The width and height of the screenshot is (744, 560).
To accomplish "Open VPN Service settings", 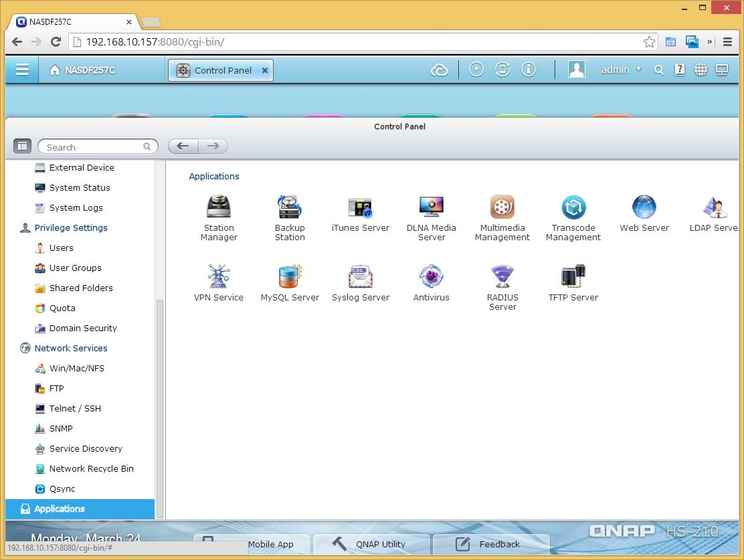I will coord(219,283).
